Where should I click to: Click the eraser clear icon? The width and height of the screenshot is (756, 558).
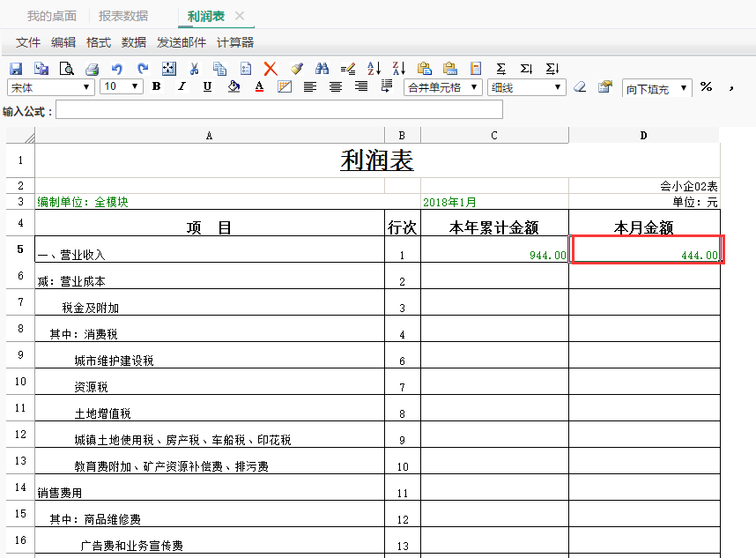[x=580, y=86]
